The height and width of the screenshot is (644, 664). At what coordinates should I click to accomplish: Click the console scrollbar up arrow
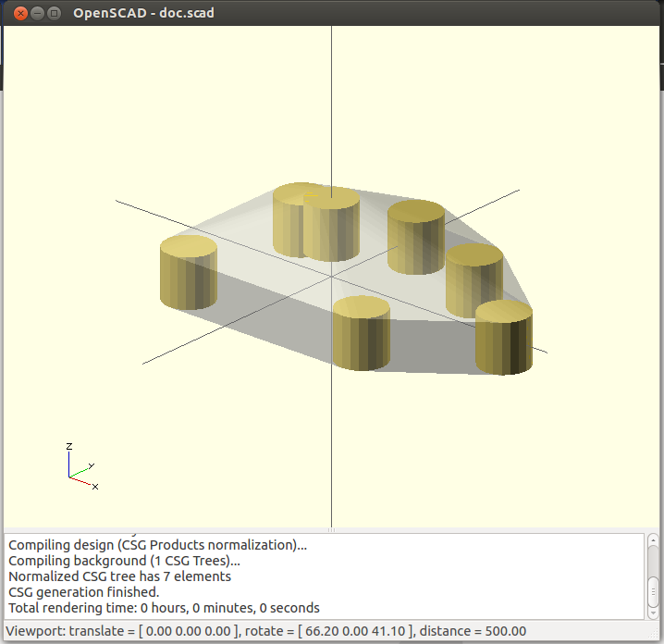coord(653,542)
